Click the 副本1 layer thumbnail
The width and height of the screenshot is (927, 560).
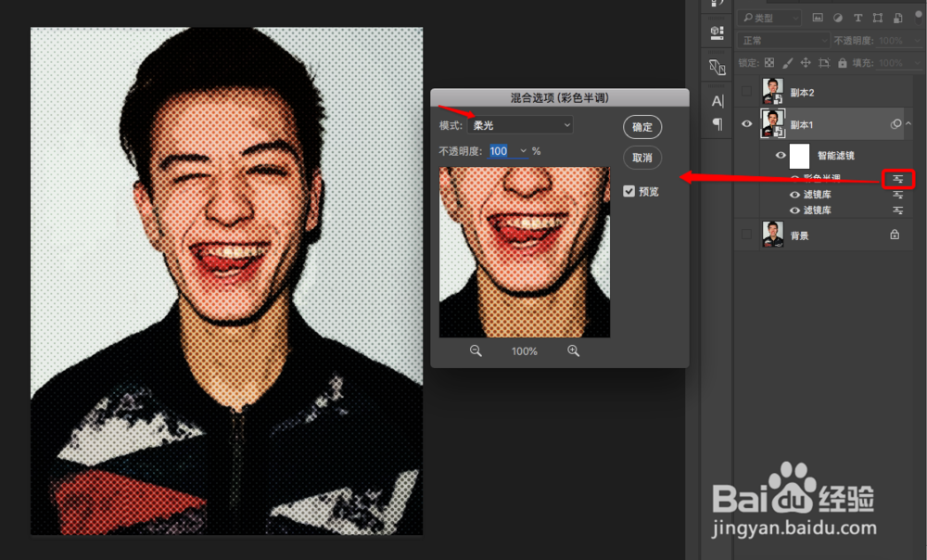(x=773, y=124)
